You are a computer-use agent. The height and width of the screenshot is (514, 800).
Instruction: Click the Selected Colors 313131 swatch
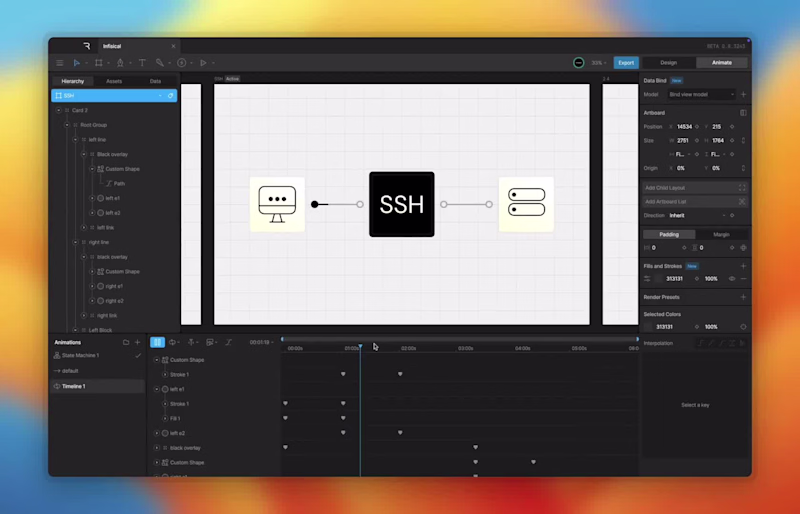(648, 327)
